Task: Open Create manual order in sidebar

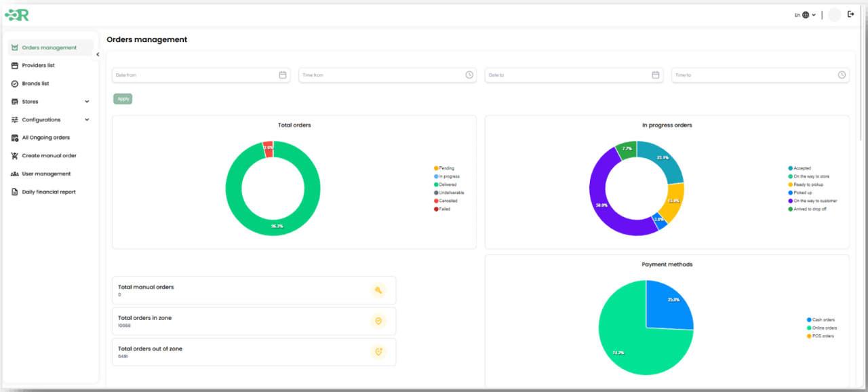Action: (49, 156)
